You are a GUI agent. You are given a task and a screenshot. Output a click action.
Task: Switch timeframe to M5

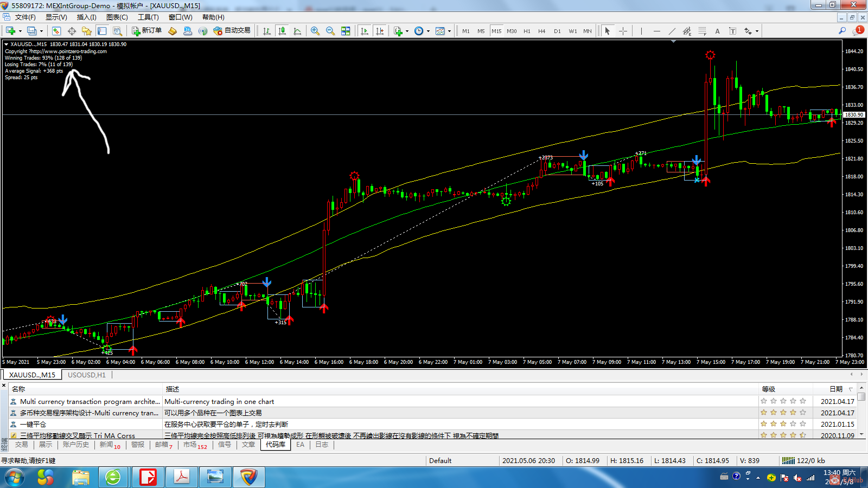tap(481, 31)
